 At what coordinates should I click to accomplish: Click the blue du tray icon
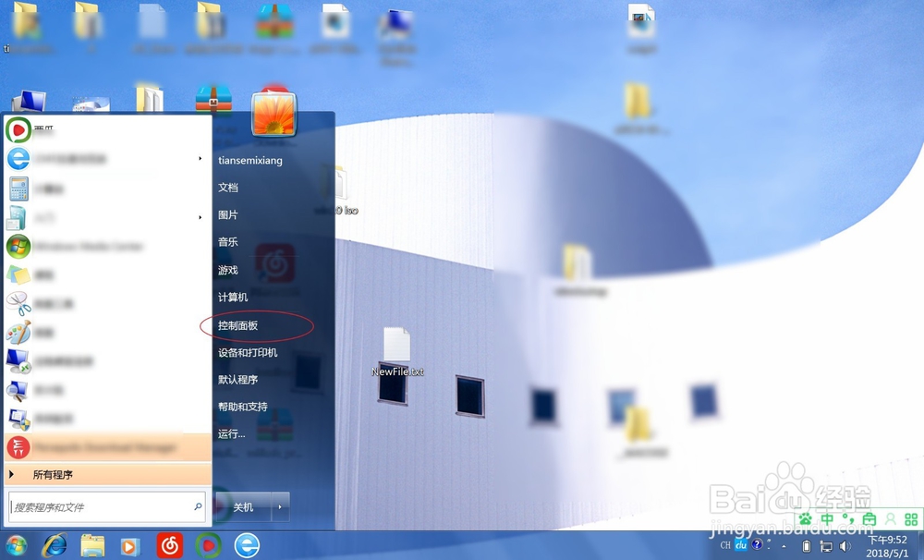pos(741,545)
